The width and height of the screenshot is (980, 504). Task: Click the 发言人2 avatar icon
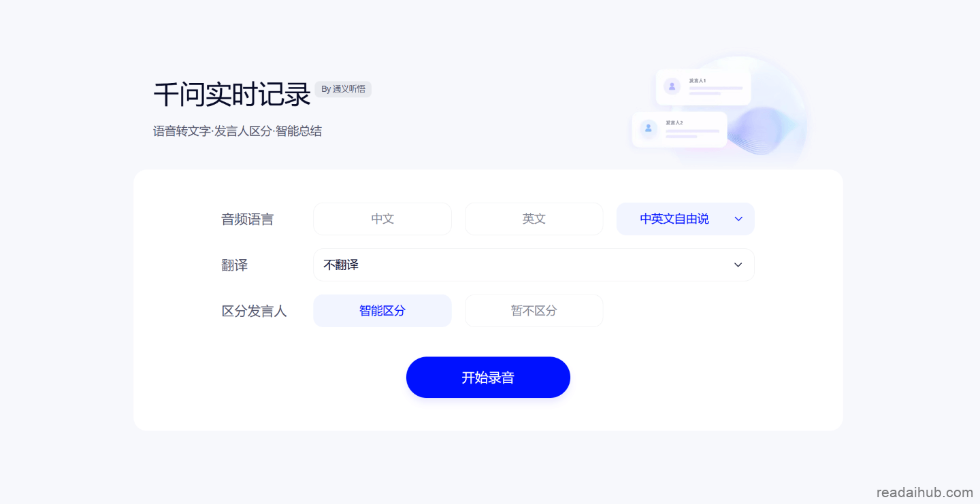point(649,128)
